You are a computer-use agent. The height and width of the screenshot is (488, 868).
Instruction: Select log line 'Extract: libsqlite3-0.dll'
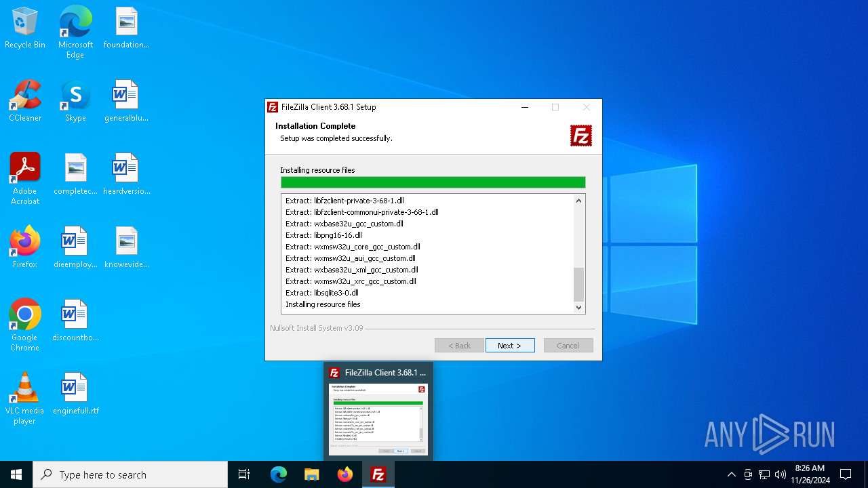tap(322, 293)
